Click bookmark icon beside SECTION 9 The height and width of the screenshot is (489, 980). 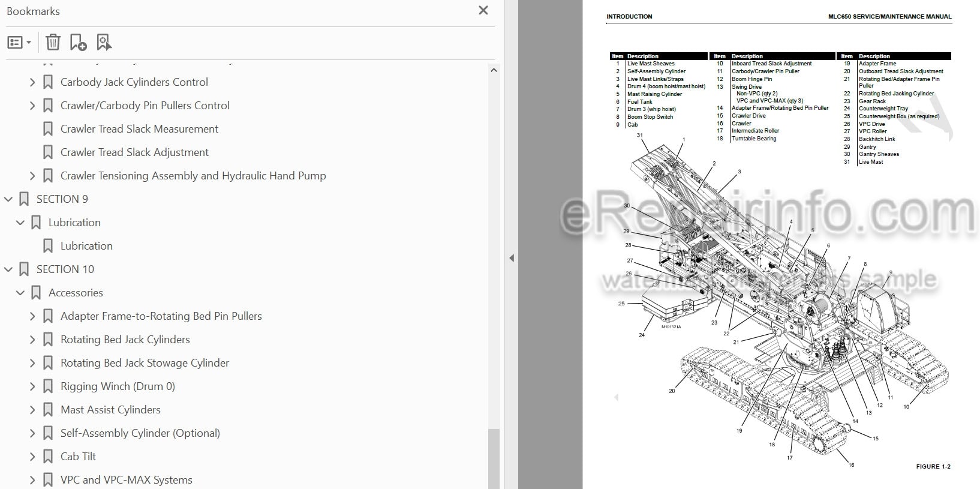pyautogui.click(x=24, y=199)
